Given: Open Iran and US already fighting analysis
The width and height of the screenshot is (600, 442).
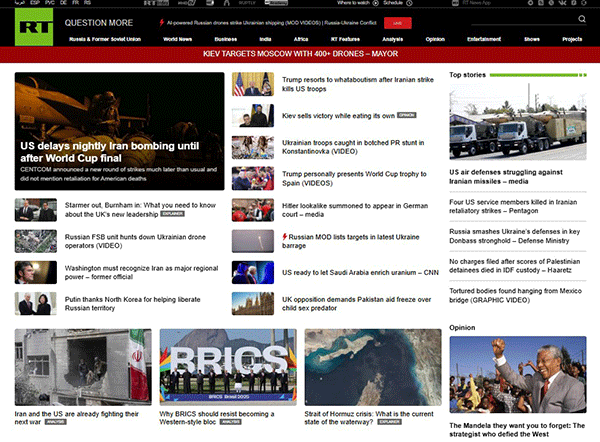Looking at the screenshot, I should (77, 418).
